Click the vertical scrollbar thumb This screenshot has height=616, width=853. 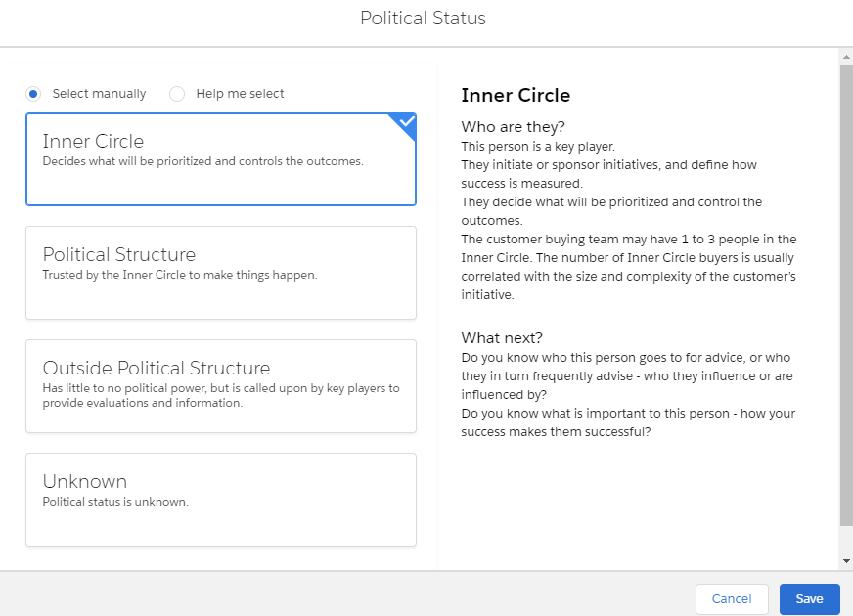[846, 293]
